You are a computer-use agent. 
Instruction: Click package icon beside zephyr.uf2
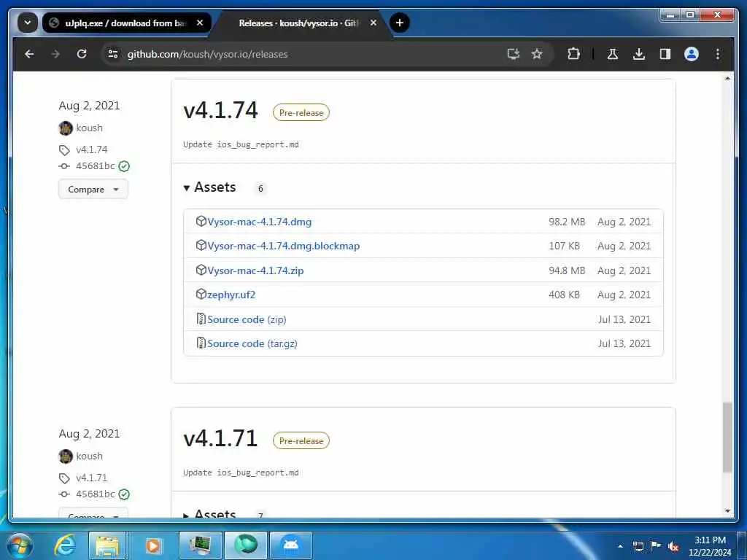[x=201, y=294]
